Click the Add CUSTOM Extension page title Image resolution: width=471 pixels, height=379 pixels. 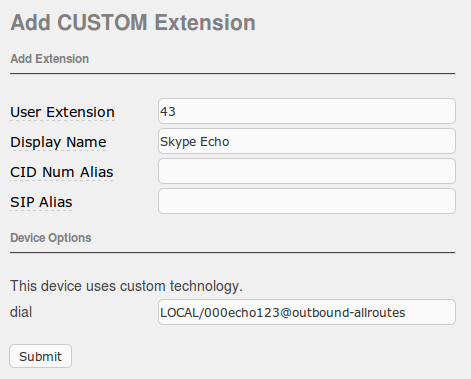click(x=133, y=23)
